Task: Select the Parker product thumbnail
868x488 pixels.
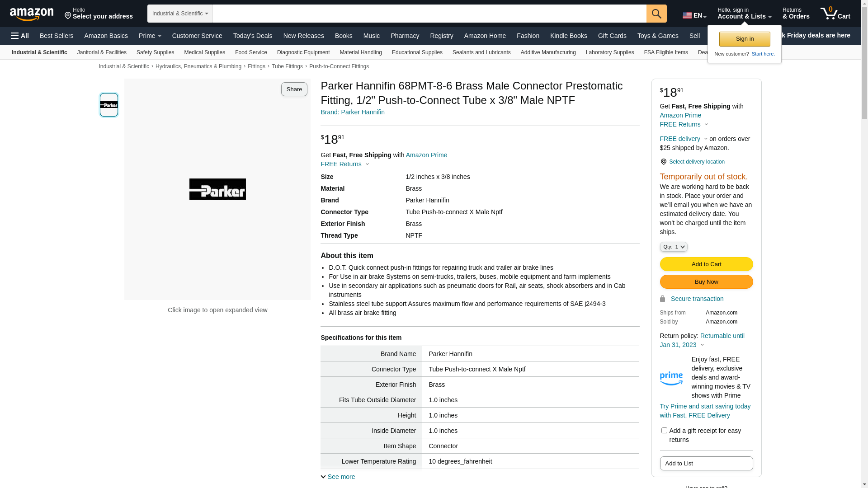Action: point(109,105)
